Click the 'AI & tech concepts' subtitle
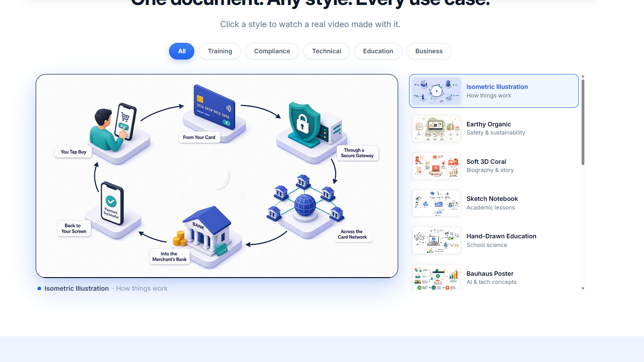Screen dimensions: 644x362 (491, 282)
